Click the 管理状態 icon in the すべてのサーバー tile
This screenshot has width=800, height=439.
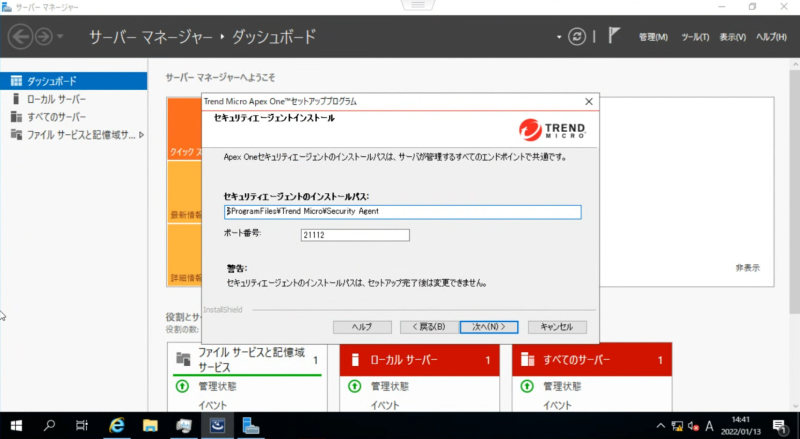tap(527, 386)
